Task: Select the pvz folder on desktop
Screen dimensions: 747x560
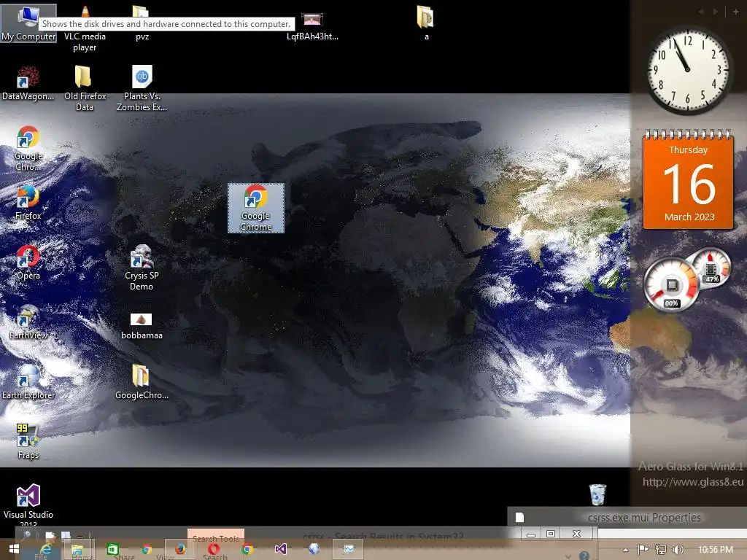Action: (x=142, y=23)
